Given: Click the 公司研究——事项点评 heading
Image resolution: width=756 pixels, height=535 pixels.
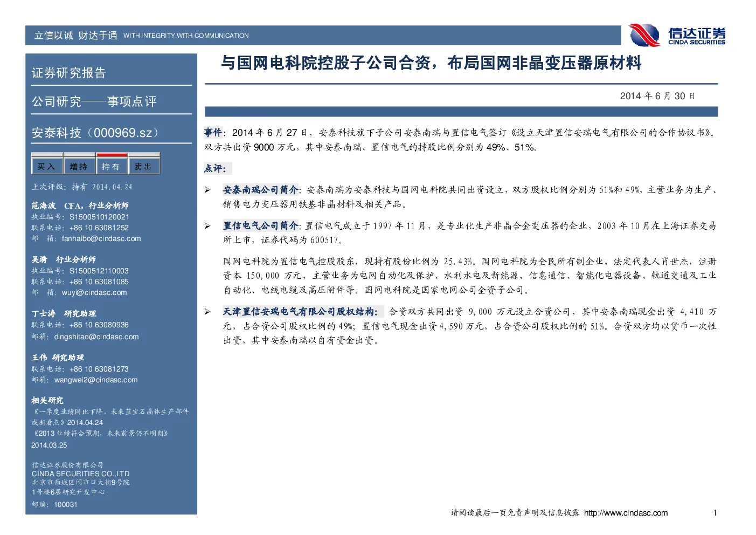Looking at the screenshot, I should point(94,101).
